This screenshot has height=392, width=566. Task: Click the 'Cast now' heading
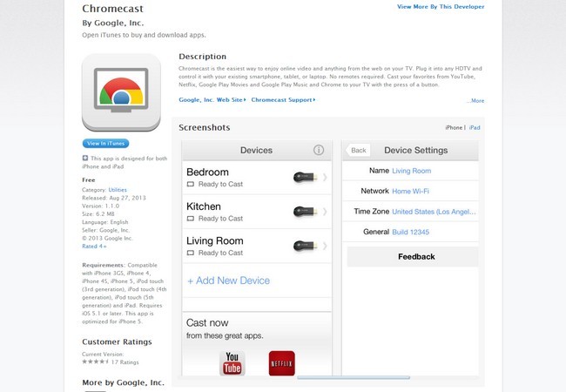click(x=207, y=322)
